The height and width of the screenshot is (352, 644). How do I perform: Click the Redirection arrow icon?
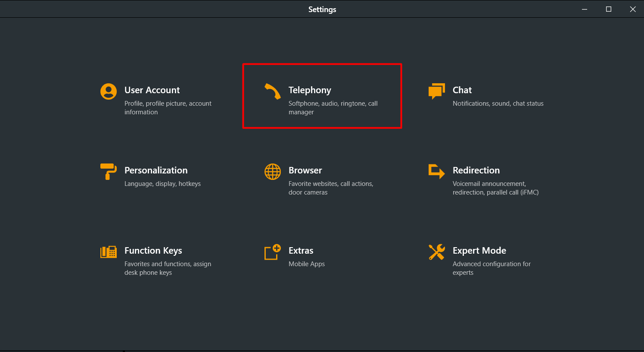(x=437, y=172)
